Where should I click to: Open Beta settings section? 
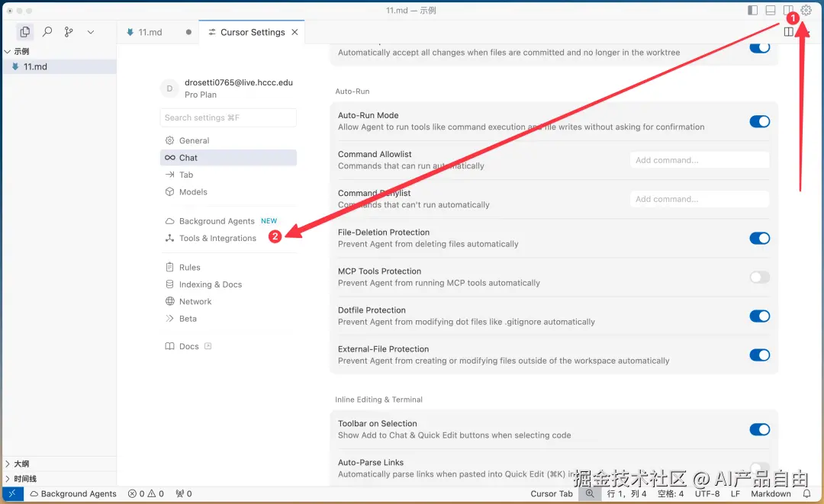coord(228,318)
